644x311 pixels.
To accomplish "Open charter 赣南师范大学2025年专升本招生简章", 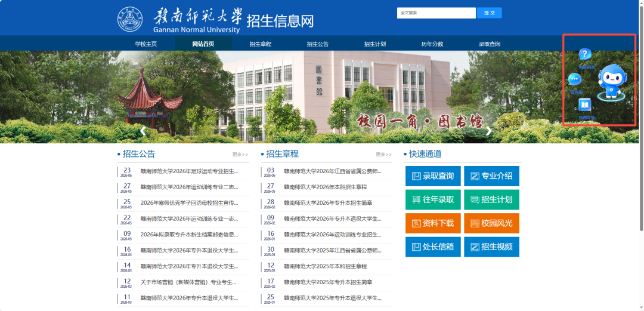I will coord(328,282).
